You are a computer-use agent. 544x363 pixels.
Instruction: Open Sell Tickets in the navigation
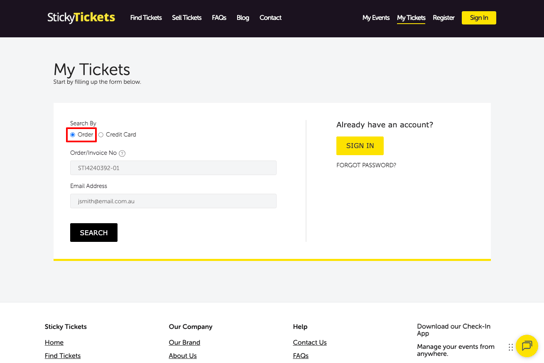(187, 18)
